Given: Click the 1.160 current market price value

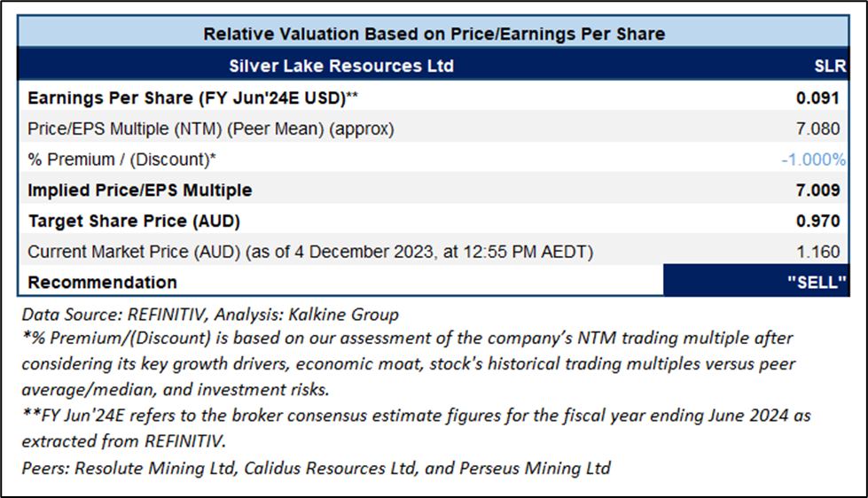Looking at the screenshot, I should (x=817, y=252).
